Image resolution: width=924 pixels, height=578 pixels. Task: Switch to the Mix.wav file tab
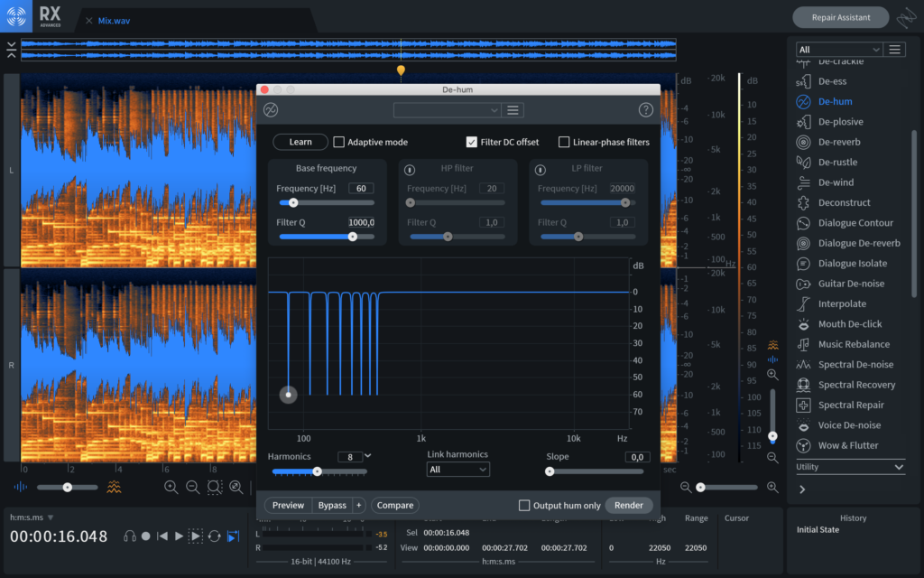pyautogui.click(x=116, y=20)
